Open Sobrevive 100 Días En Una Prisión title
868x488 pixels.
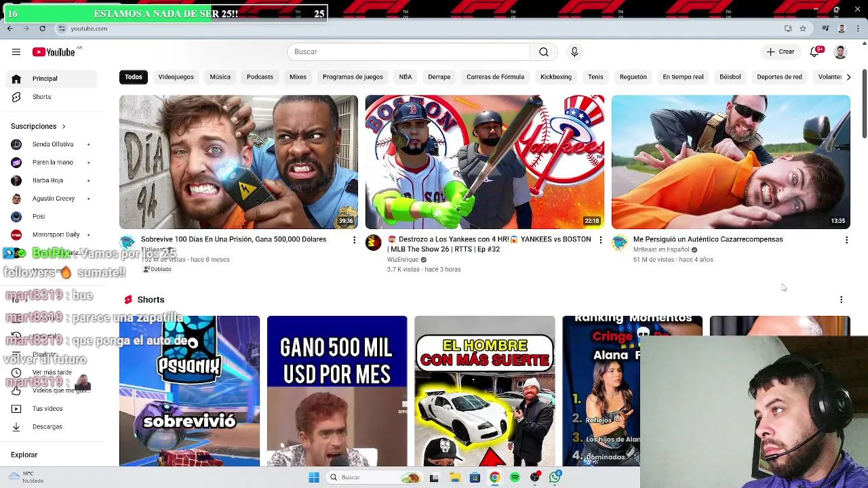233,239
